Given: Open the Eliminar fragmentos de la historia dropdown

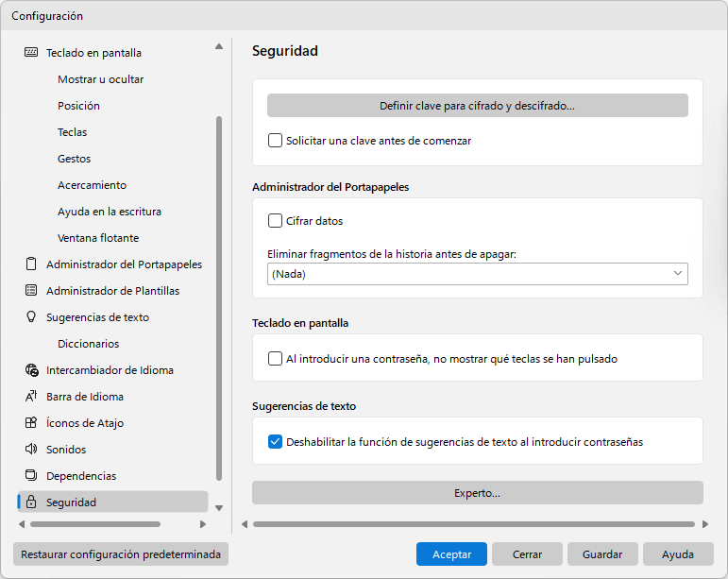Looking at the screenshot, I should [477, 274].
